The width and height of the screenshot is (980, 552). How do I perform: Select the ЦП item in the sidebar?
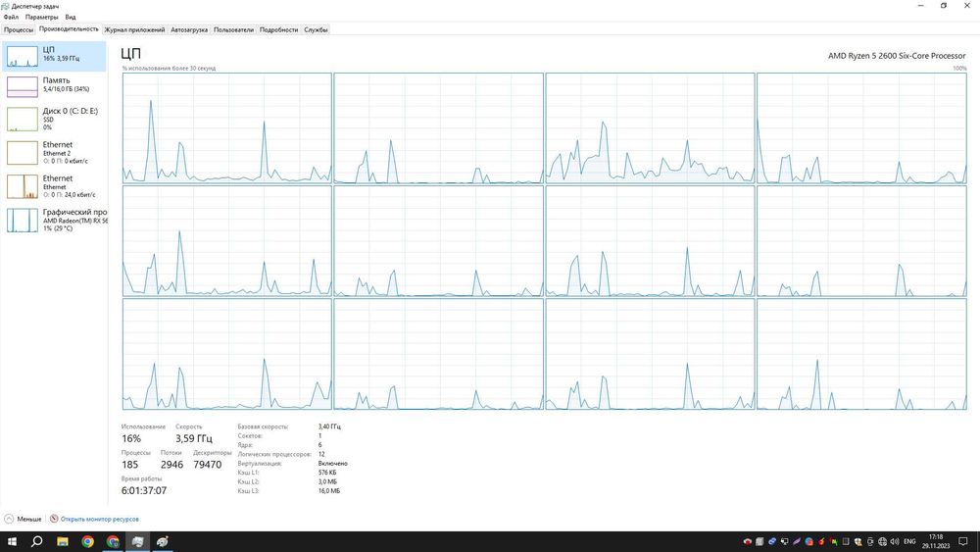tap(54, 56)
